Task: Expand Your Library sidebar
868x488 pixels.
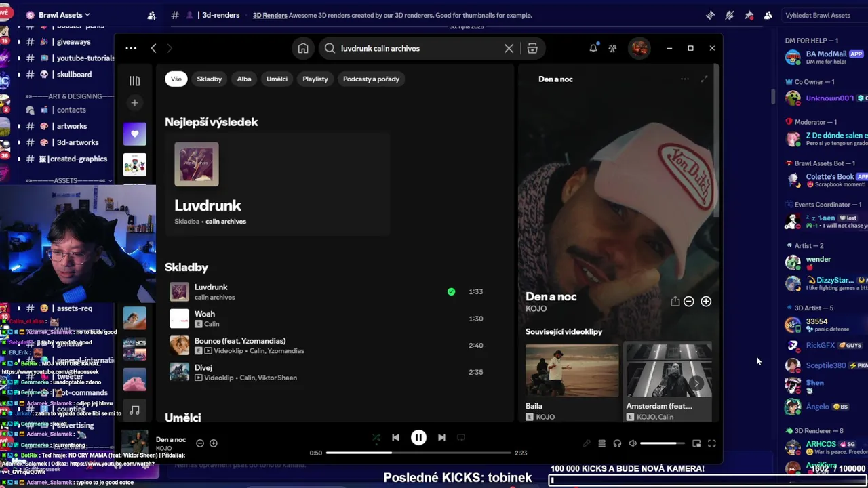Action: (x=134, y=81)
